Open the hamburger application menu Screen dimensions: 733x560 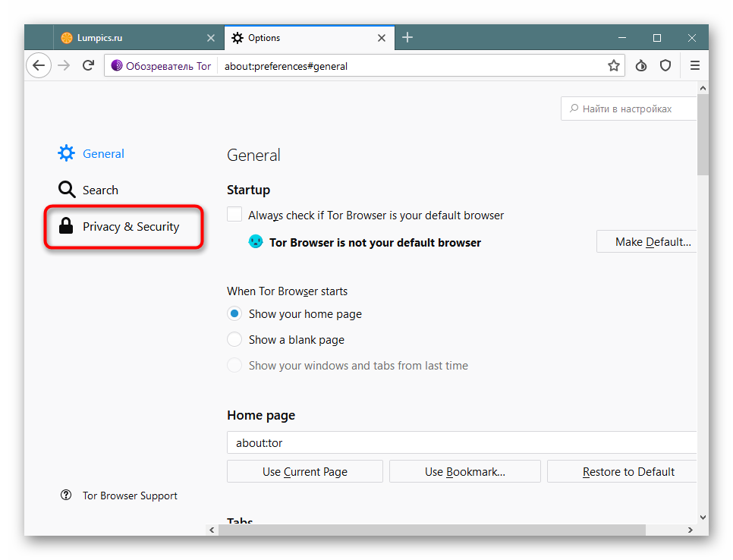tap(694, 66)
